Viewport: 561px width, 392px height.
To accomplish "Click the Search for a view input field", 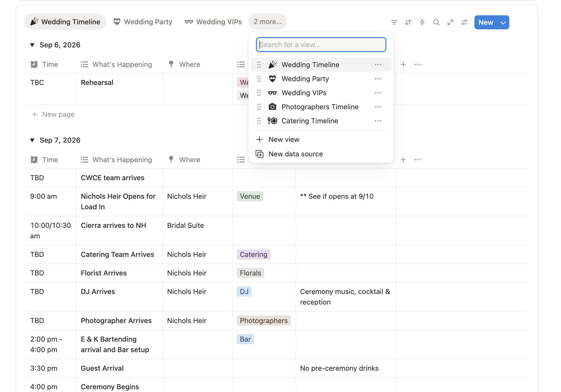I will click(x=321, y=45).
